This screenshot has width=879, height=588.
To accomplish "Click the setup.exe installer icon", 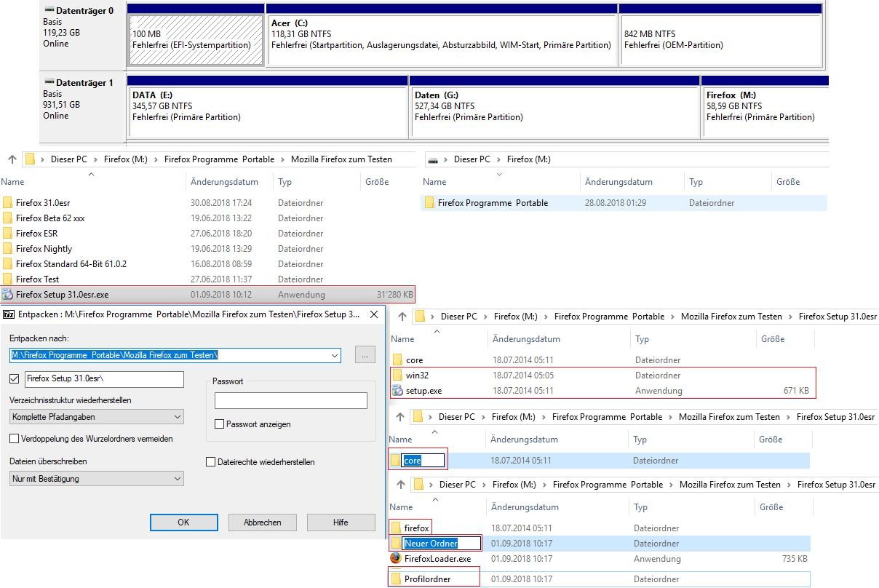I will pyautogui.click(x=397, y=391).
